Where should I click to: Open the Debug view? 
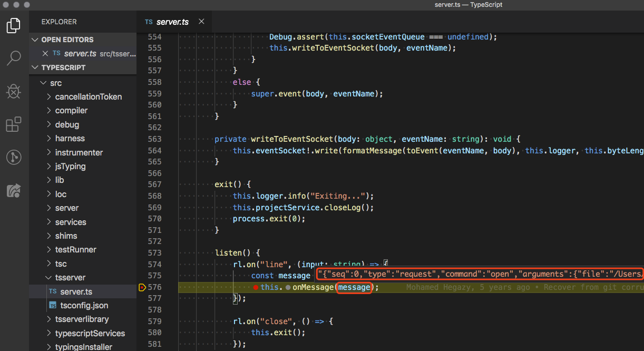[13, 91]
